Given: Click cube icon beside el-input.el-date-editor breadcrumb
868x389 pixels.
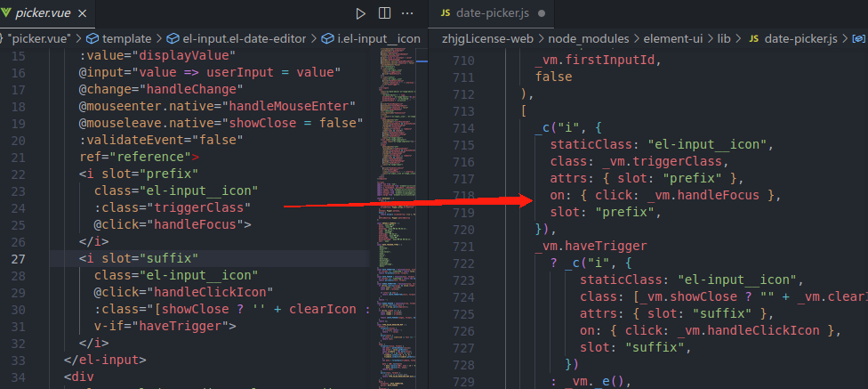Looking at the screenshot, I should [x=173, y=39].
